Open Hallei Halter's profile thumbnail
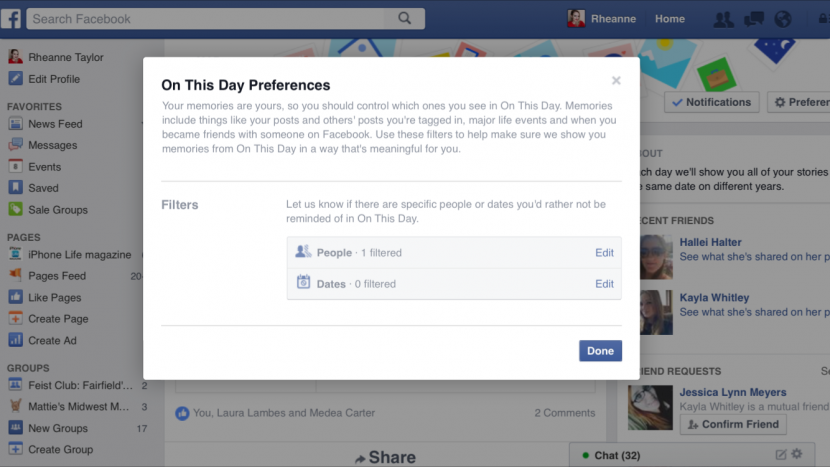 tap(656, 257)
